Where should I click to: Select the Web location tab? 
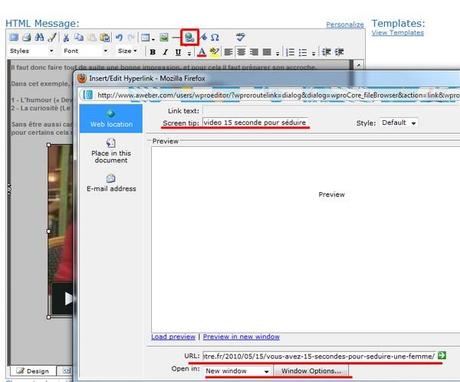[x=111, y=118]
